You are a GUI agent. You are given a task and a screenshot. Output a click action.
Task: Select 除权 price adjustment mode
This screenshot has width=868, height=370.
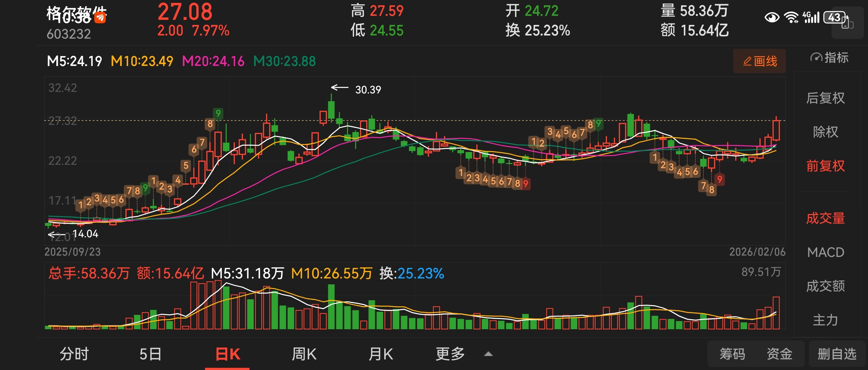tap(825, 132)
